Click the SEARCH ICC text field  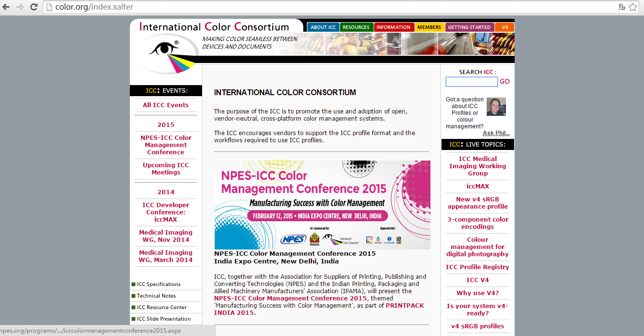471,82
